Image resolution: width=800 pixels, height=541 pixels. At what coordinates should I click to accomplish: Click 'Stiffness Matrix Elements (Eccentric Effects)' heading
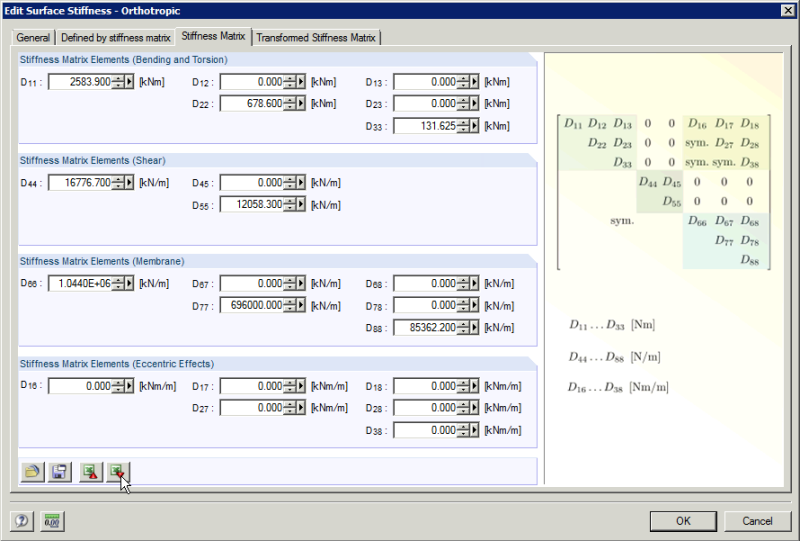point(117,364)
